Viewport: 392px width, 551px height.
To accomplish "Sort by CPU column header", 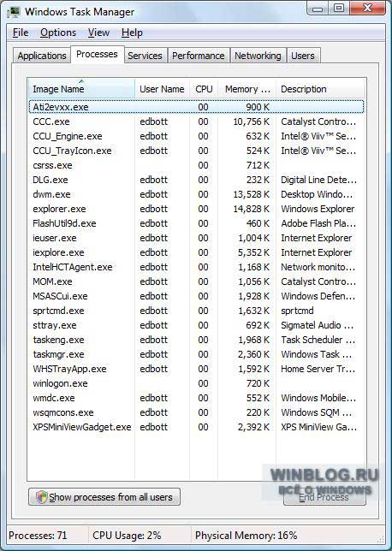I will (x=204, y=89).
